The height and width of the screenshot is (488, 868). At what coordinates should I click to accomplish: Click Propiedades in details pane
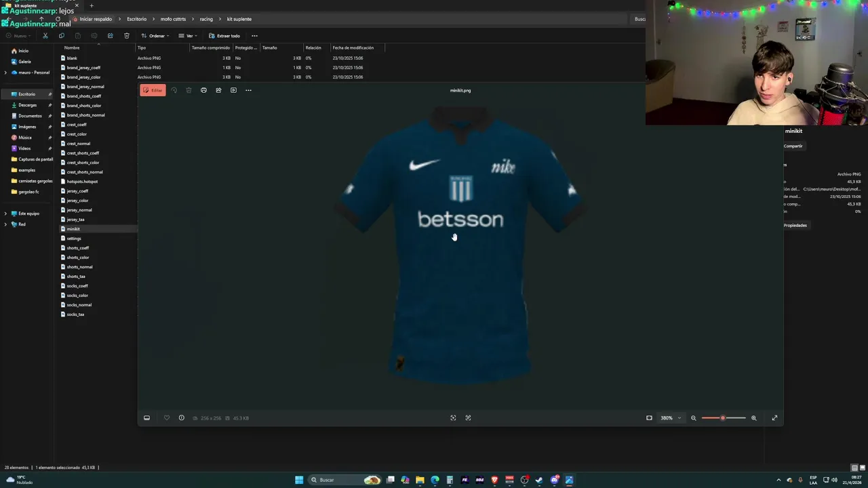pyautogui.click(x=795, y=225)
